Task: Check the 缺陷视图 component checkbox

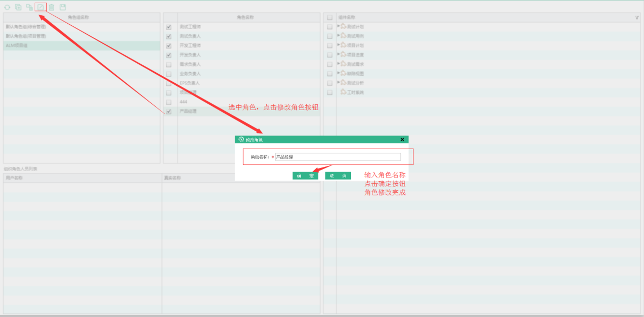Action: tap(329, 74)
